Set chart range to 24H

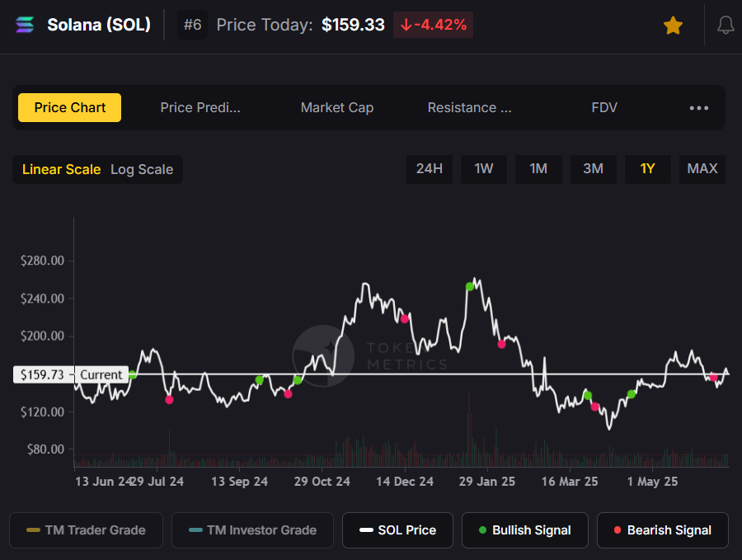pyautogui.click(x=430, y=168)
